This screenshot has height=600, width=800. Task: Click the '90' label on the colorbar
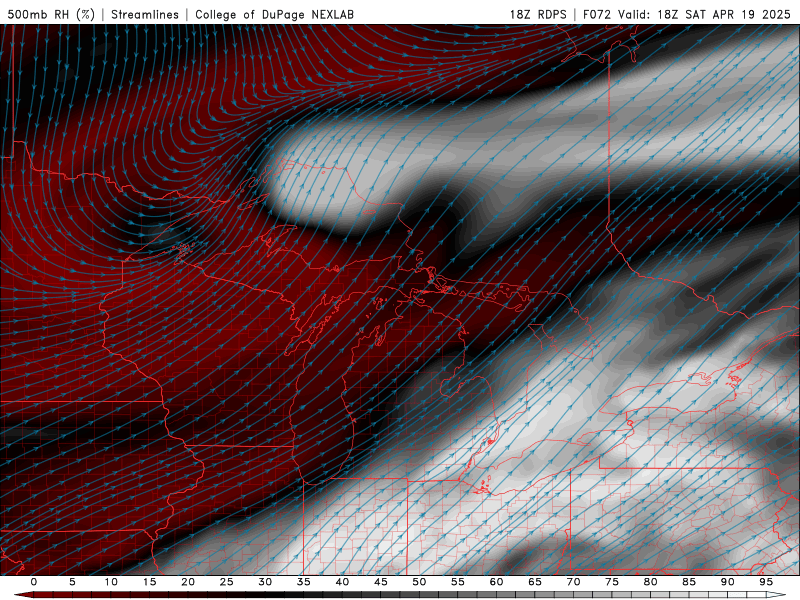point(727,582)
